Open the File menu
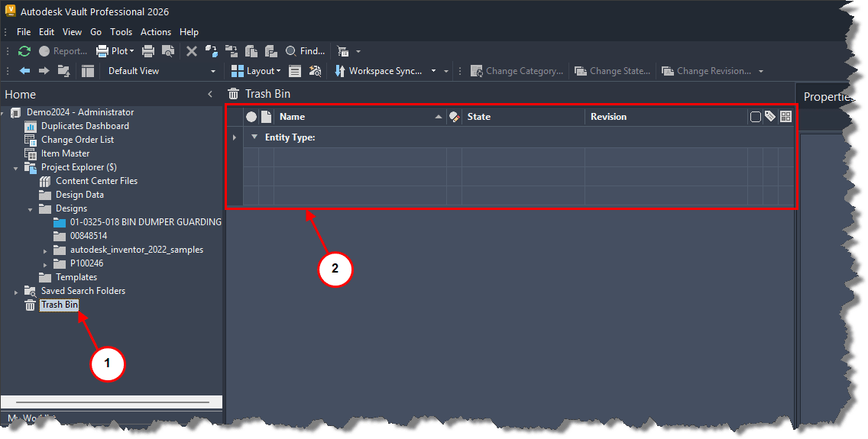 [x=24, y=32]
